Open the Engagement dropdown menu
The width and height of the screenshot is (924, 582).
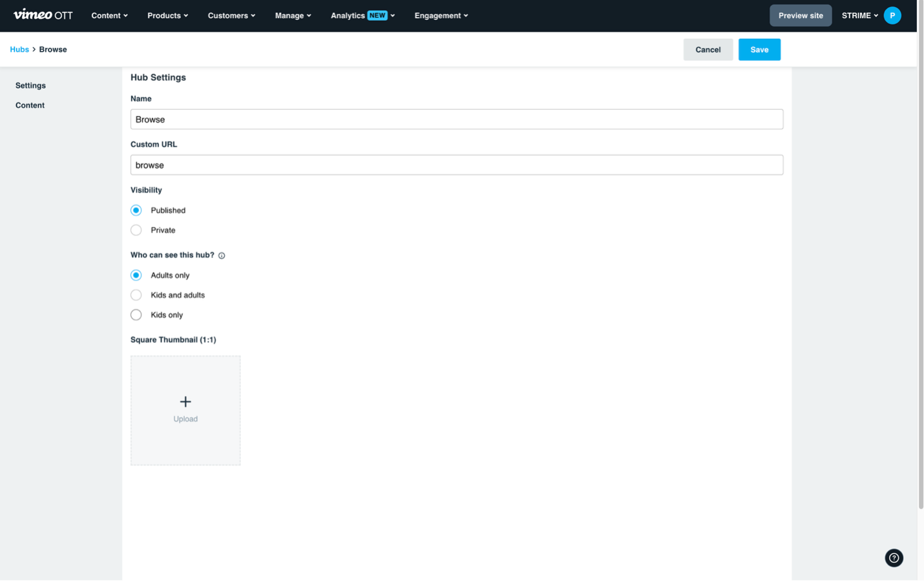(x=441, y=16)
